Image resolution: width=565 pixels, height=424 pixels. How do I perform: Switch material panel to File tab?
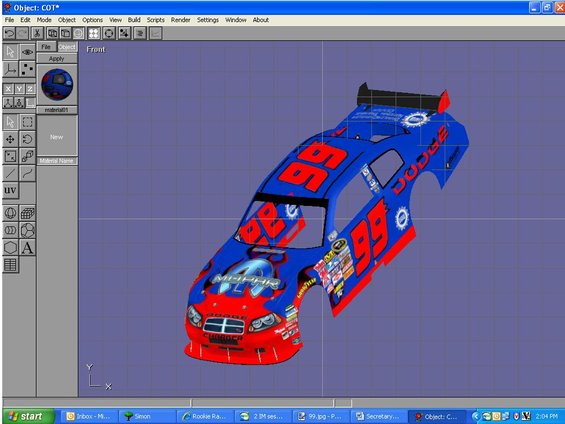(x=46, y=47)
